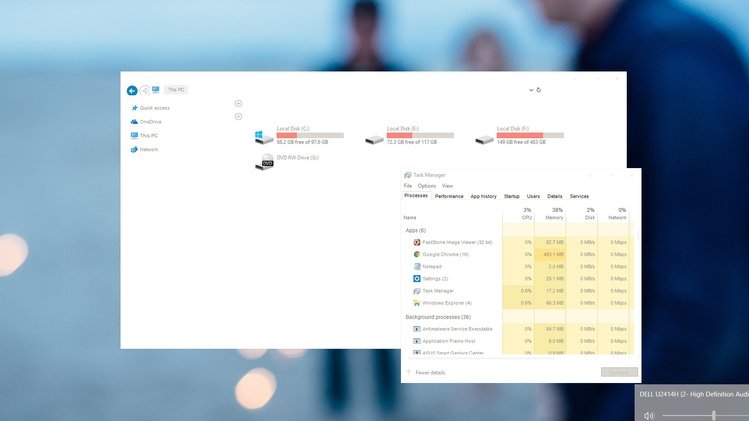
Task: Click the Local Disk (C:) usage bar
Action: (310, 135)
